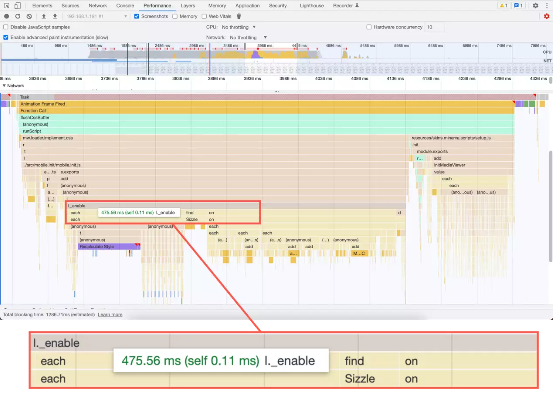Collapse the Network track expander

tap(4, 86)
